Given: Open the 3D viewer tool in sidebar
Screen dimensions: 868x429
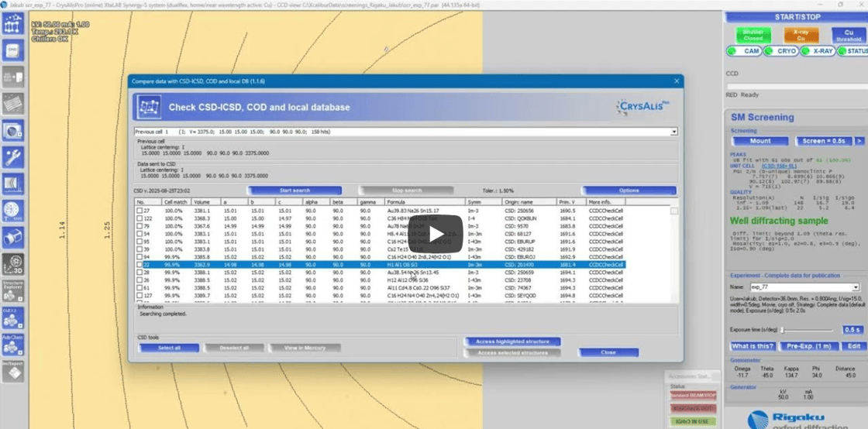Looking at the screenshot, I should tap(12, 264).
